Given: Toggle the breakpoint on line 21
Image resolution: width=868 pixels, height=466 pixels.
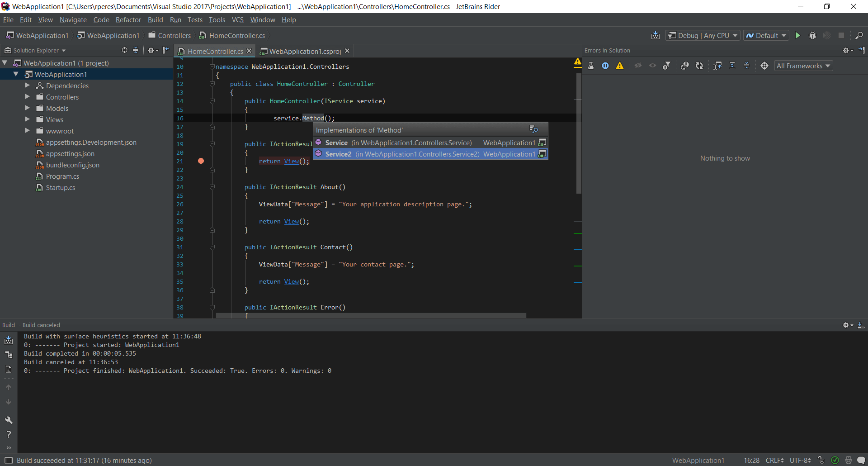Looking at the screenshot, I should coord(201,161).
